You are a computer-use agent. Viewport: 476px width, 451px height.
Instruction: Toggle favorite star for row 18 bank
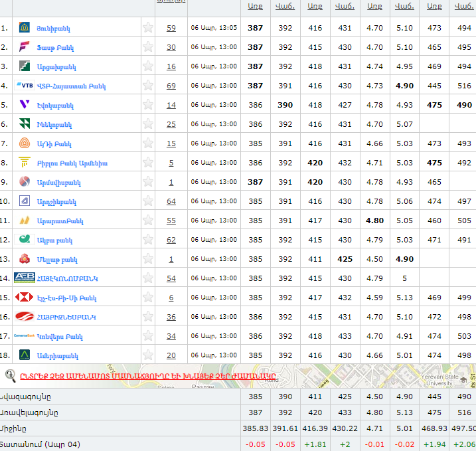[x=148, y=355]
